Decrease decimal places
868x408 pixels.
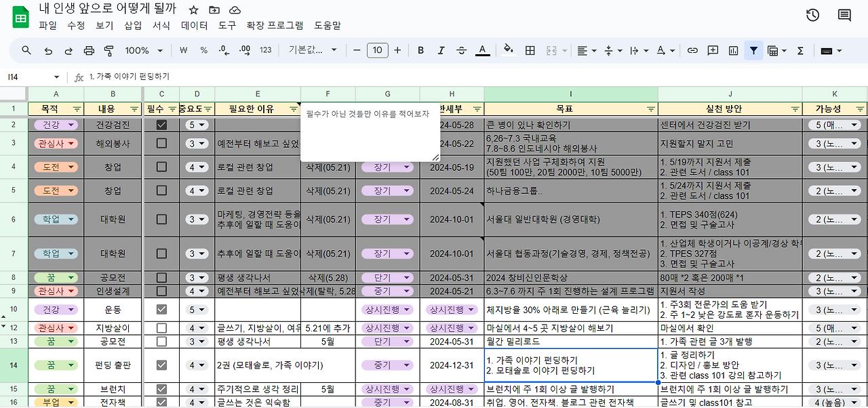click(x=224, y=50)
